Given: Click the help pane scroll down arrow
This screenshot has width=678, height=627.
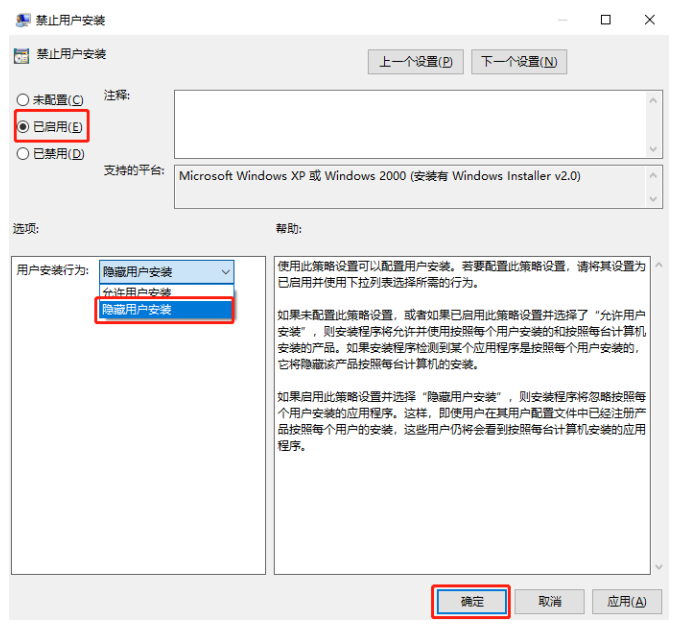Looking at the screenshot, I should click(x=659, y=566).
